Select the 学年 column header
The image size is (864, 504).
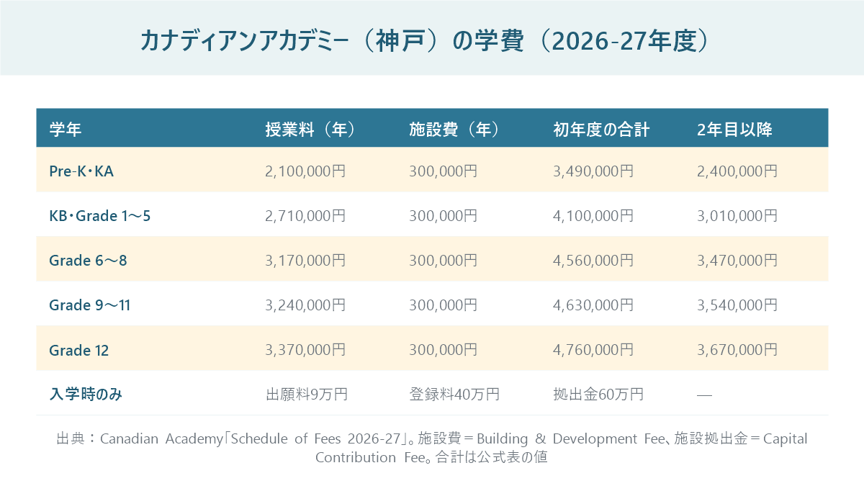tap(65, 130)
